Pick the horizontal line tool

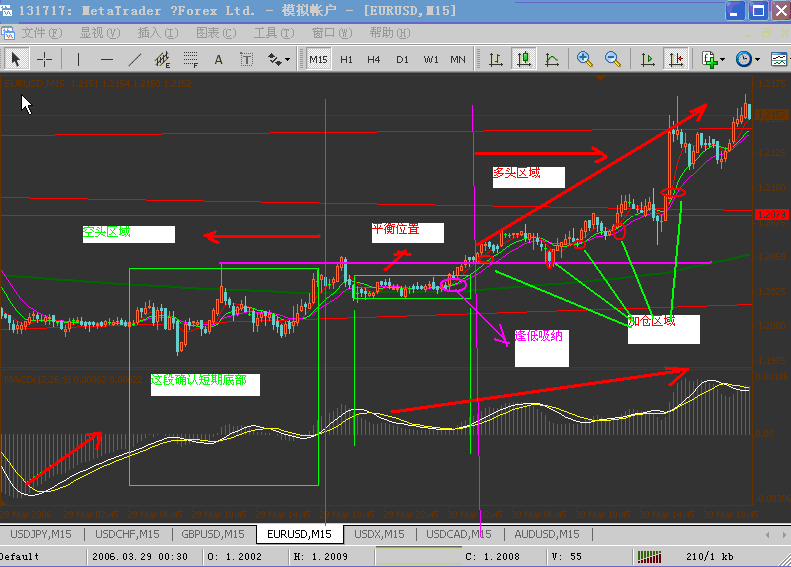point(106,60)
